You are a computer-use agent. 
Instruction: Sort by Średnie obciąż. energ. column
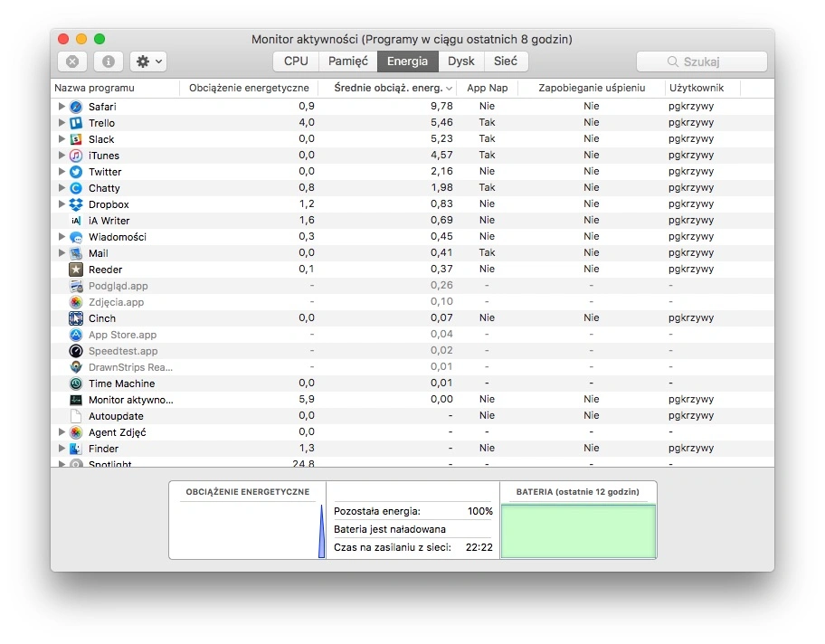(x=388, y=88)
